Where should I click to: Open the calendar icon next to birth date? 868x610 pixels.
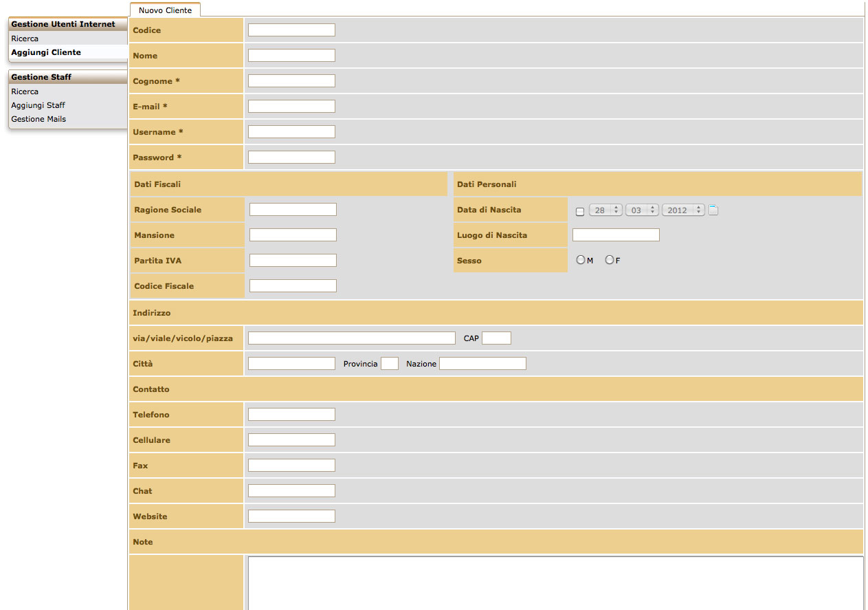[x=713, y=210]
